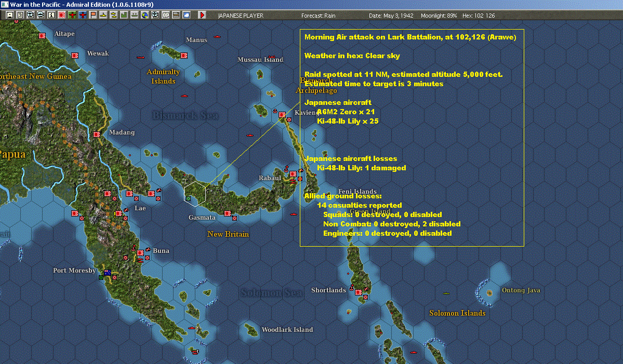Select the Japanese base marker at Madang
The image size is (623, 364).
pyautogui.click(x=97, y=134)
